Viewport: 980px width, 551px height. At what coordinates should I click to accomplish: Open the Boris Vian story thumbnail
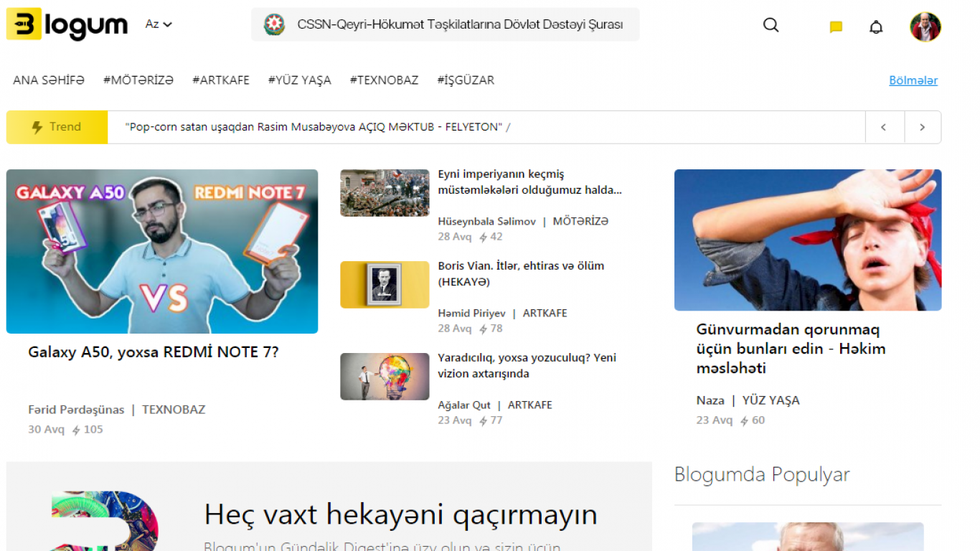[x=385, y=285]
